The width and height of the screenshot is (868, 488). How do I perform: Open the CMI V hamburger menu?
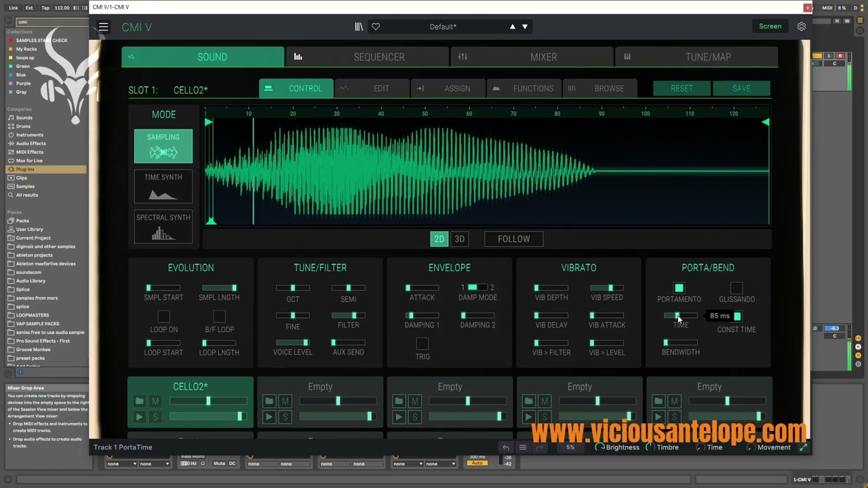[103, 26]
